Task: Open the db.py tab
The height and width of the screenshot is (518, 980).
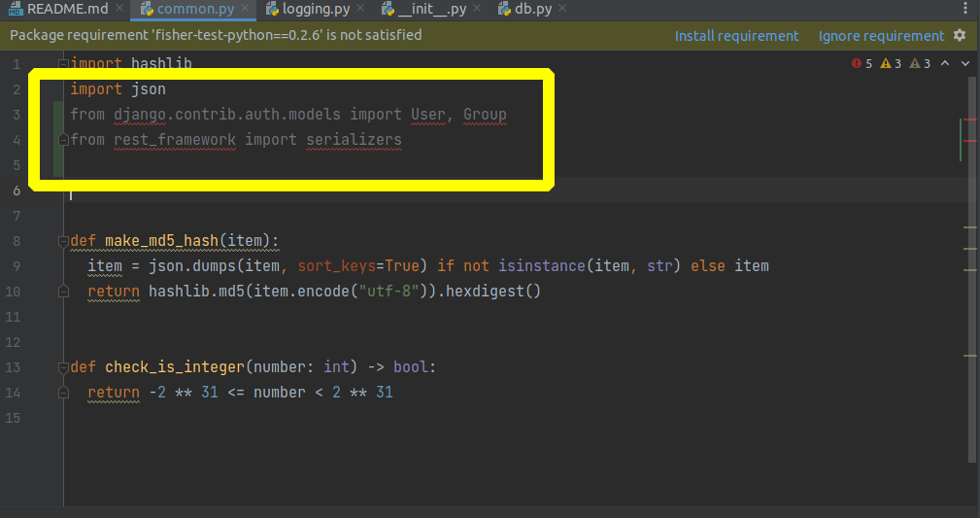Action: click(x=533, y=9)
